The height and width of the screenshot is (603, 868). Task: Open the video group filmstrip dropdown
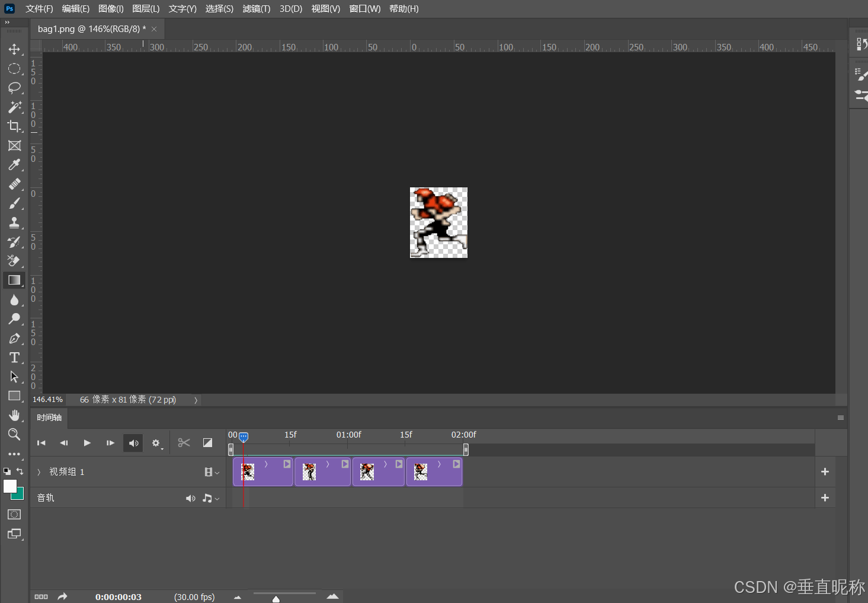212,473
